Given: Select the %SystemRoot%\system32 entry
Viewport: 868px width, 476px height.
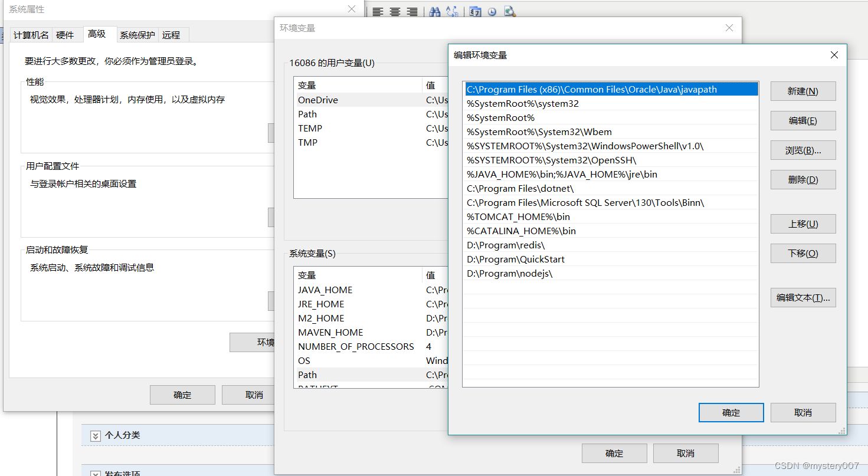Looking at the screenshot, I should [611, 103].
